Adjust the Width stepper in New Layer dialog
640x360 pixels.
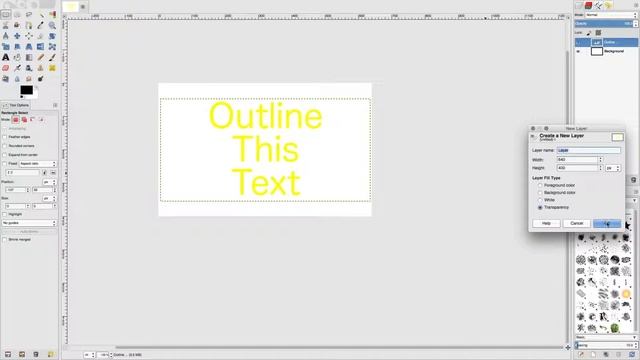[x=600, y=160]
